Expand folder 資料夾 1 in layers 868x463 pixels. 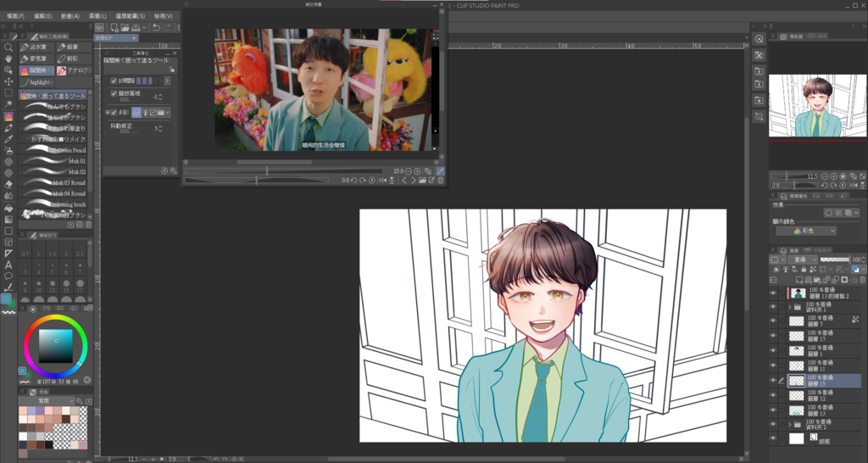pyautogui.click(x=790, y=307)
